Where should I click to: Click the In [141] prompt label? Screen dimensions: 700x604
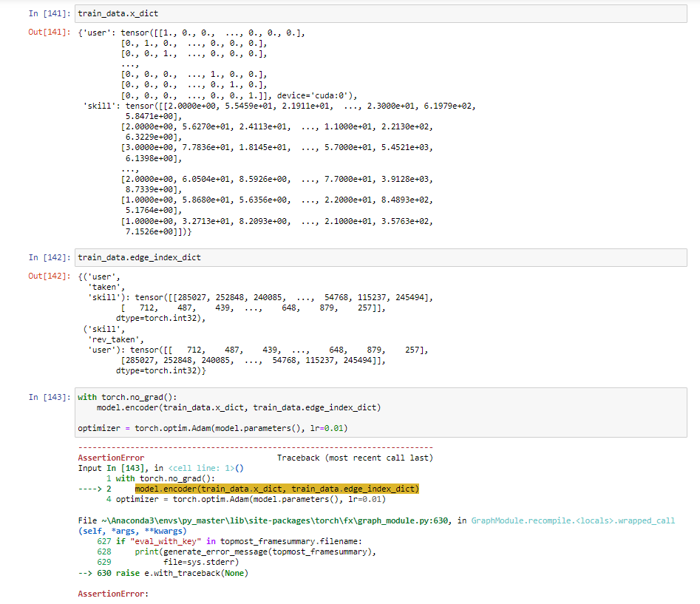tap(49, 13)
